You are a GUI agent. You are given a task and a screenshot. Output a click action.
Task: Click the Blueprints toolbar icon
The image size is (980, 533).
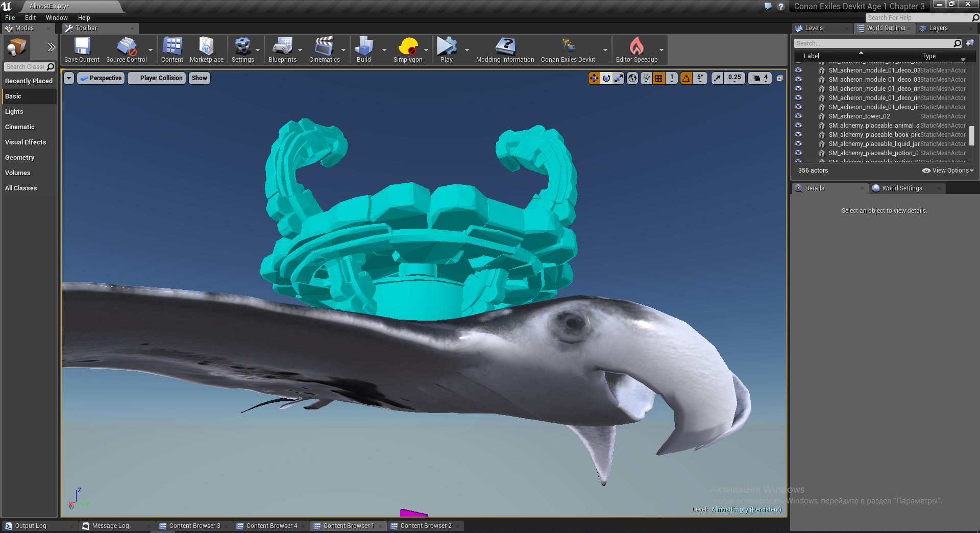(282, 49)
